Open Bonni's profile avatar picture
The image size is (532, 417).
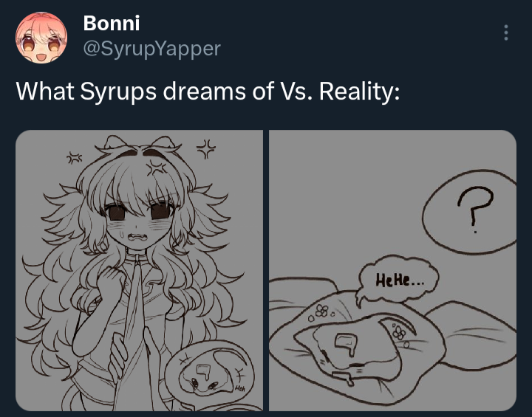click(x=41, y=38)
